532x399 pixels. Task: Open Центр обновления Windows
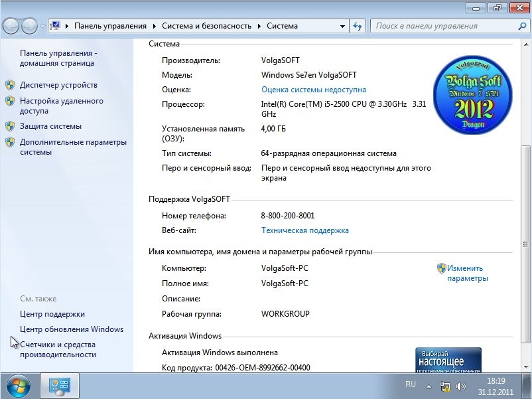pos(72,329)
